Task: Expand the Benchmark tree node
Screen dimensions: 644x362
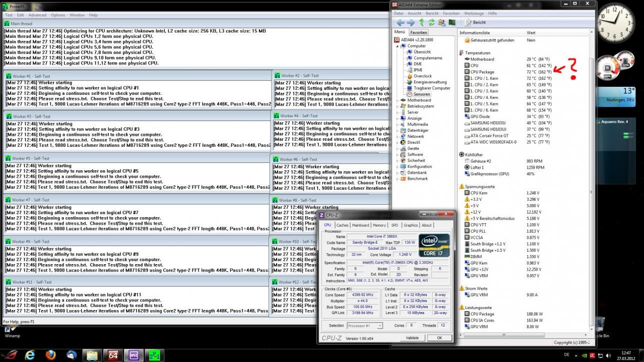Action: point(398,179)
